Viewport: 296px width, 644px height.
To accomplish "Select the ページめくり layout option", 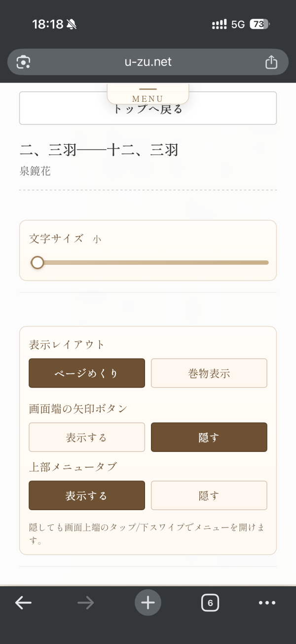I will (x=87, y=373).
